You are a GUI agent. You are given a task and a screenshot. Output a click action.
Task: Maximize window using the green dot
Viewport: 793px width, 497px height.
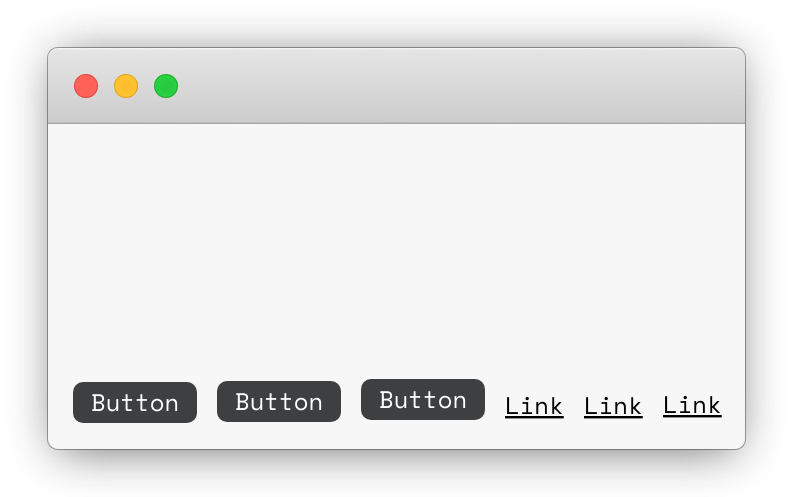166,86
